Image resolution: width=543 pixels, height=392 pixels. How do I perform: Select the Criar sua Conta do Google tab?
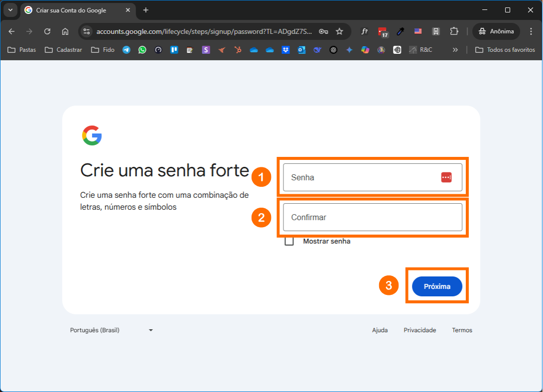point(71,10)
